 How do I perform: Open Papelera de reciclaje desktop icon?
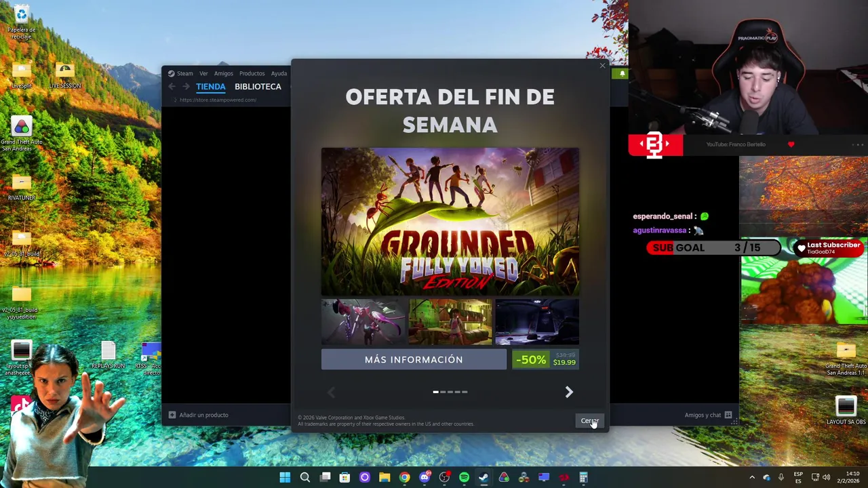coord(22,22)
